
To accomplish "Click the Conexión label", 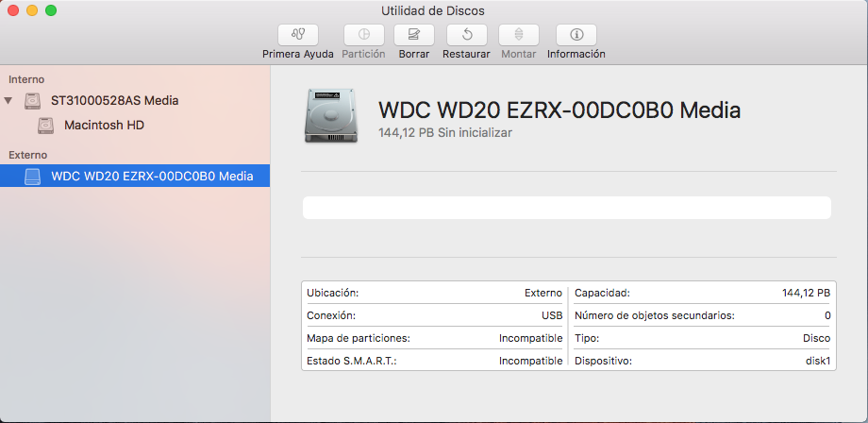I will [x=331, y=315].
